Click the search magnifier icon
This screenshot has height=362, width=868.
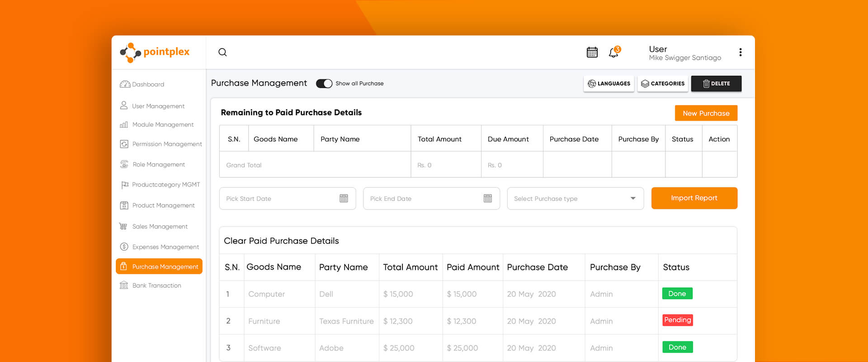(222, 52)
